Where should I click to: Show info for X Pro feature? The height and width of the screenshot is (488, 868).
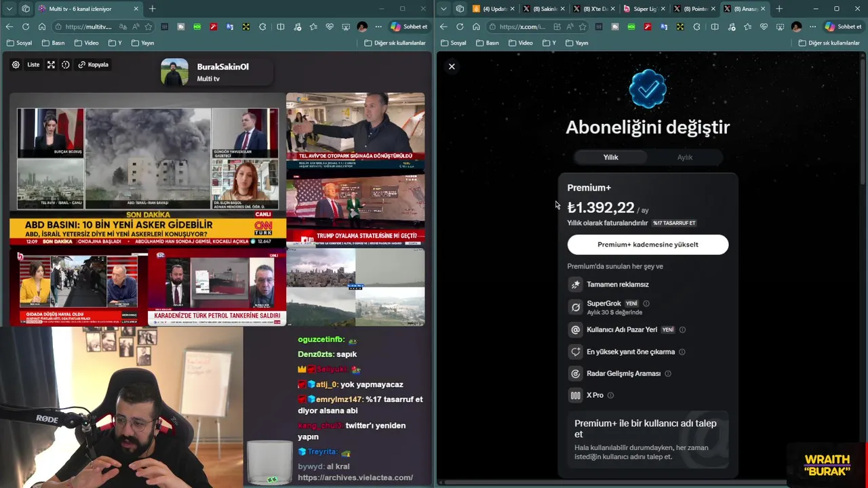click(x=610, y=395)
